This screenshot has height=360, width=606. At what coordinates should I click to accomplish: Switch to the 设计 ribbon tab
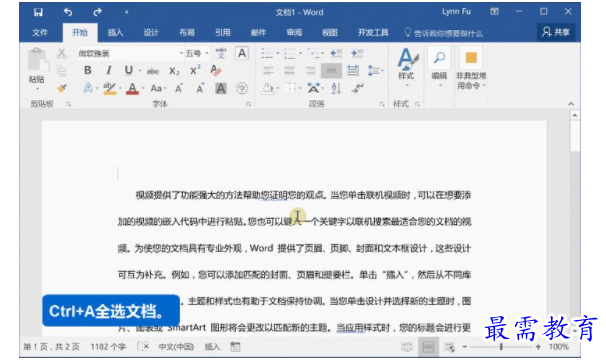(x=151, y=32)
